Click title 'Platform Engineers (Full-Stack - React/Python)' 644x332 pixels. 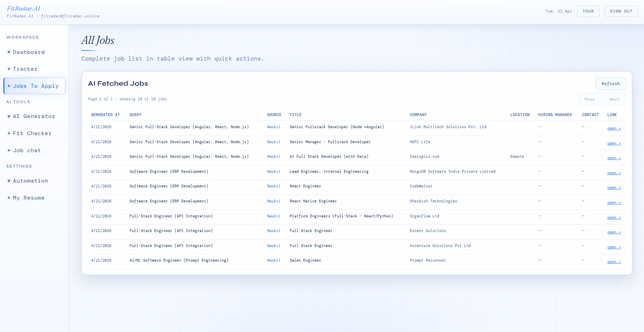(x=341, y=216)
